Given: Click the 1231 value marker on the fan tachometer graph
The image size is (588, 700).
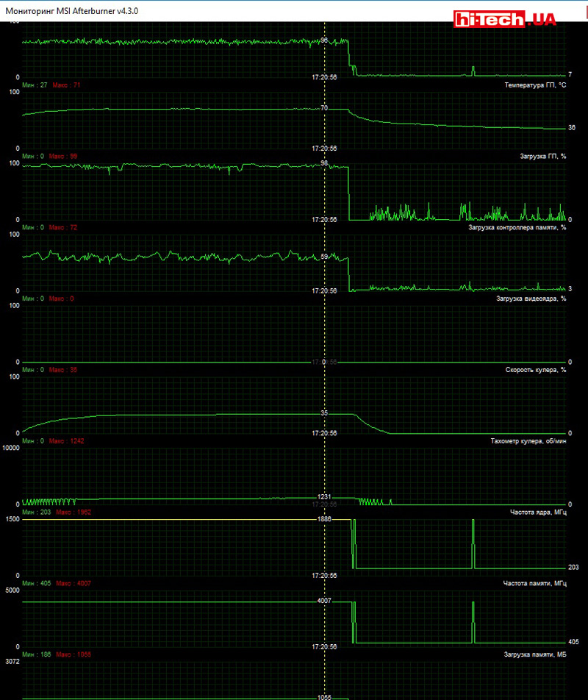Looking at the screenshot, I should point(324,497).
